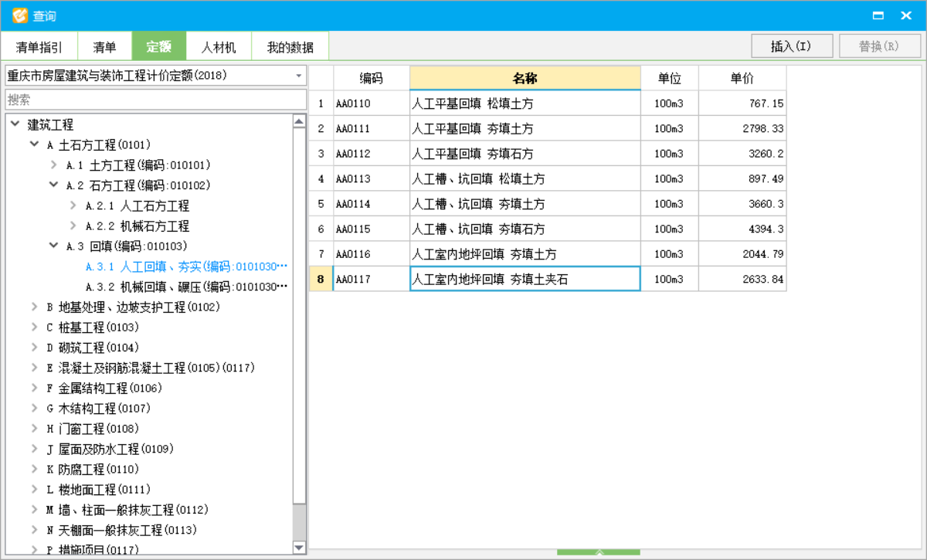Expand A.2.2 机械石方工程 chevron
Viewport: 927px width, 560px height.
click(73, 226)
